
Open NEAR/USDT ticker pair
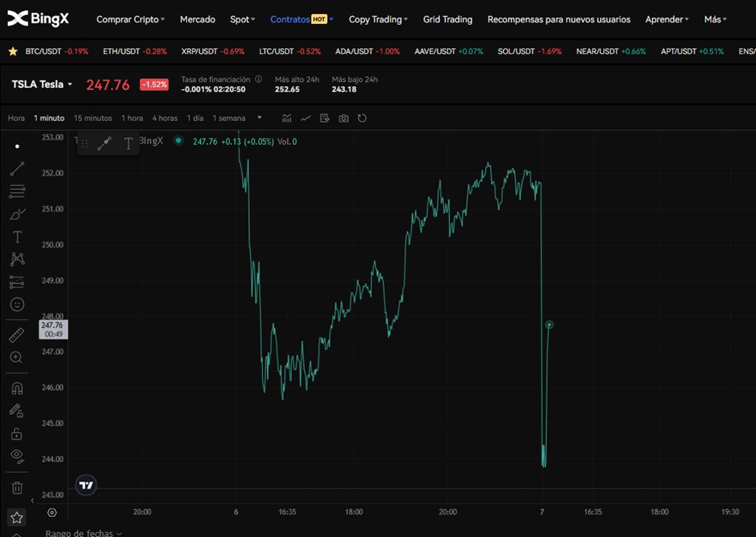(x=611, y=51)
